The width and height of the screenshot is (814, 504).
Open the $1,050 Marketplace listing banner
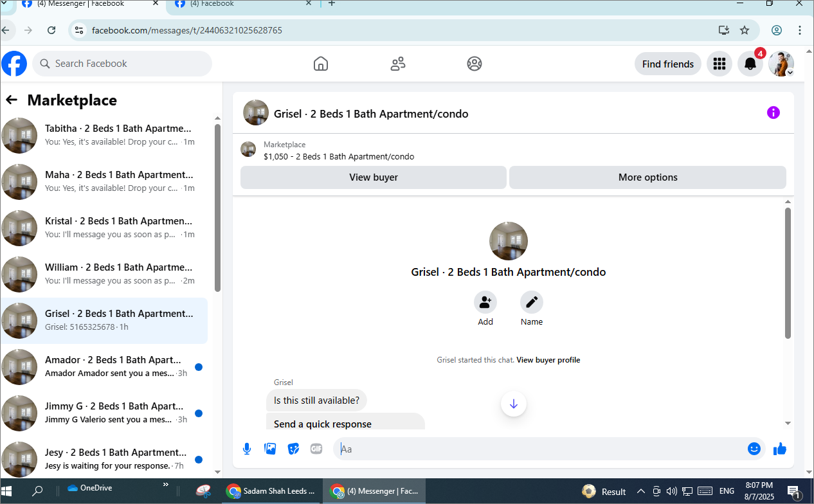[513, 150]
